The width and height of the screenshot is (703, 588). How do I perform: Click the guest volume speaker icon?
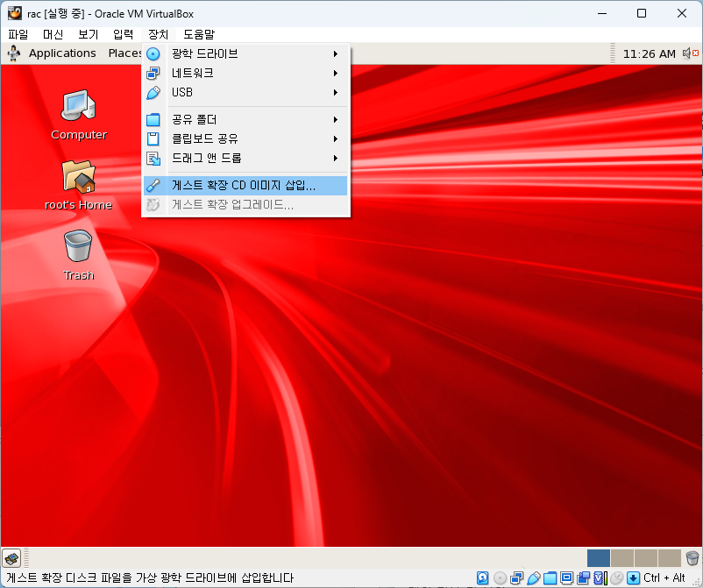691,53
